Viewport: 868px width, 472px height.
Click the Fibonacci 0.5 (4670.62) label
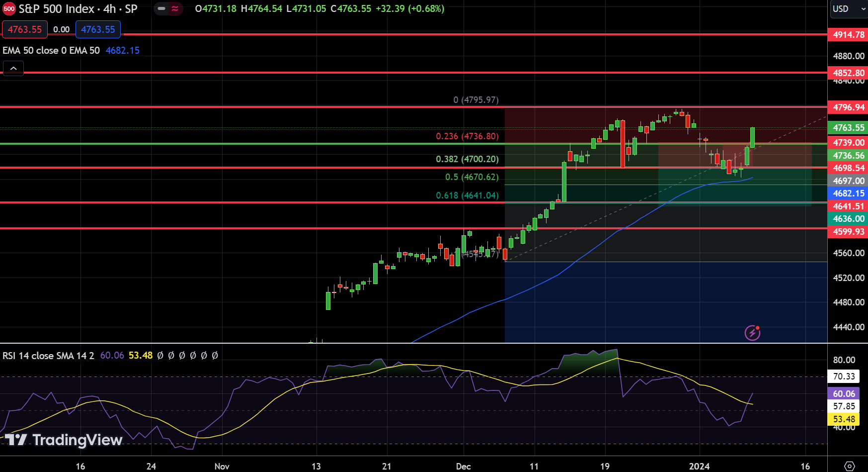472,177
